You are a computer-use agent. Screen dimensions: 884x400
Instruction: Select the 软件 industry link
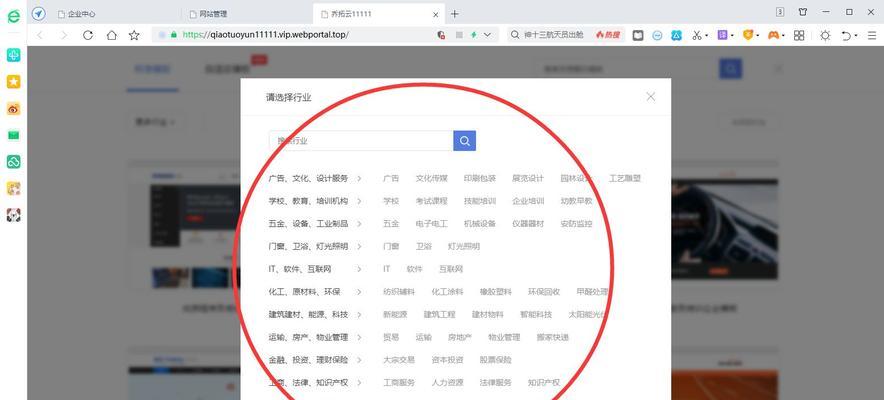point(414,269)
